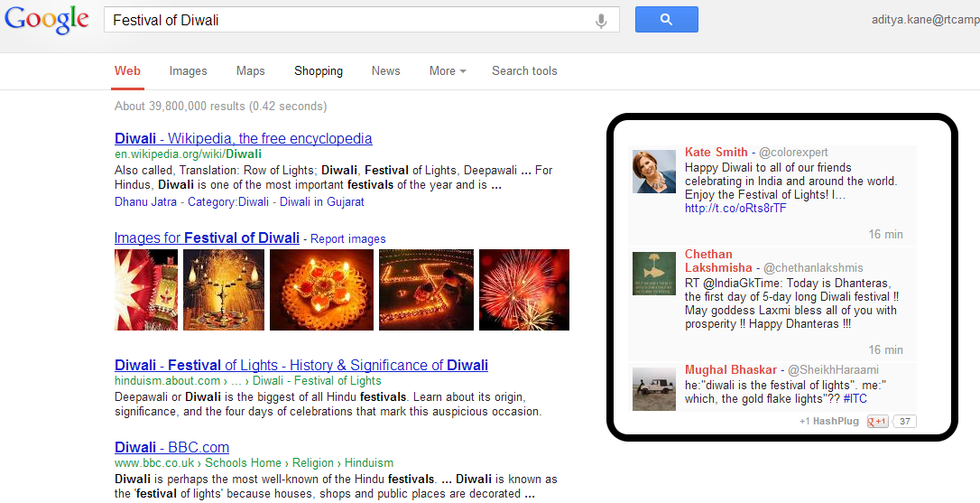Expand the More dropdown menu
980x503 pixels.
[x=448, y=70]
